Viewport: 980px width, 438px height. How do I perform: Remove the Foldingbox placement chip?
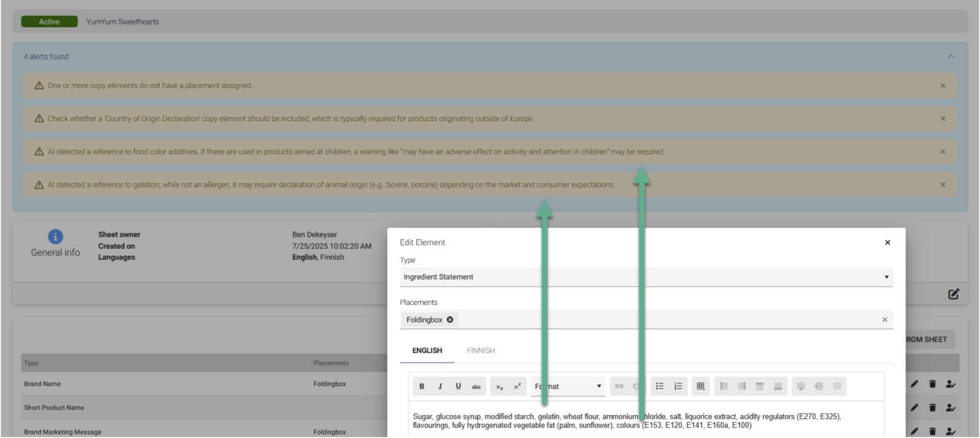[x=450, y=320]
